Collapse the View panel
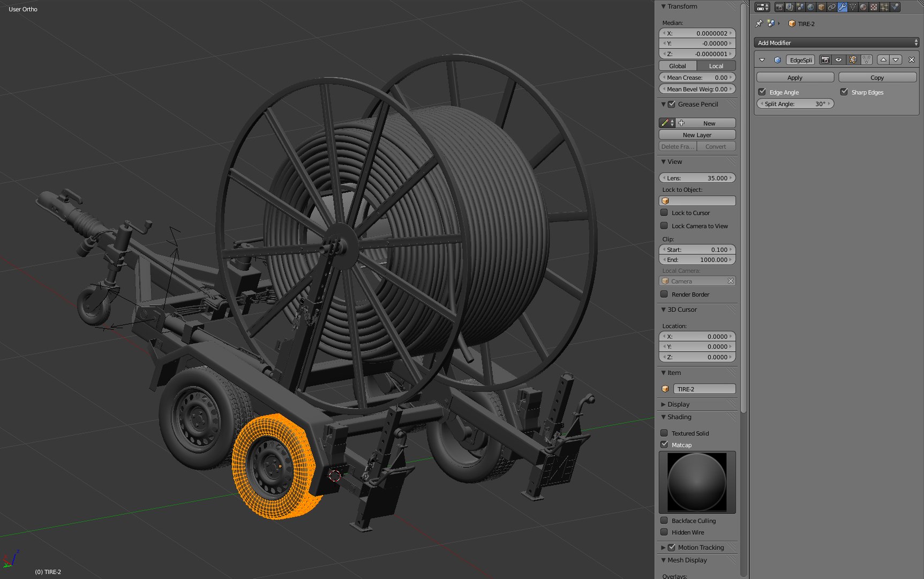Screen dimensions: 924x579 click(663, 162)
